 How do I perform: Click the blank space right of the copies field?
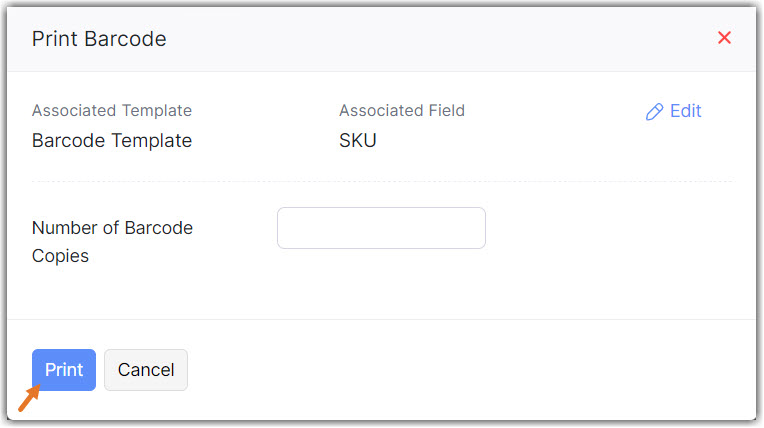[610, 228]
